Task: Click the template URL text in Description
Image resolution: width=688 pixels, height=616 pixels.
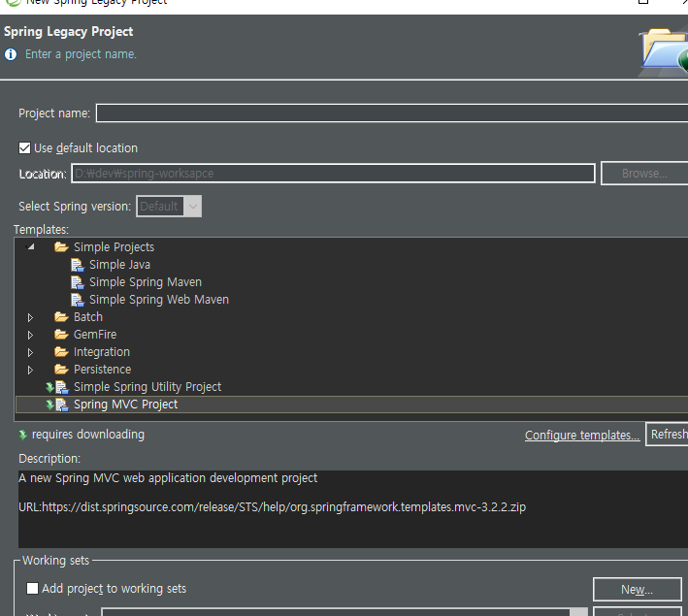Action: point(272,507)
